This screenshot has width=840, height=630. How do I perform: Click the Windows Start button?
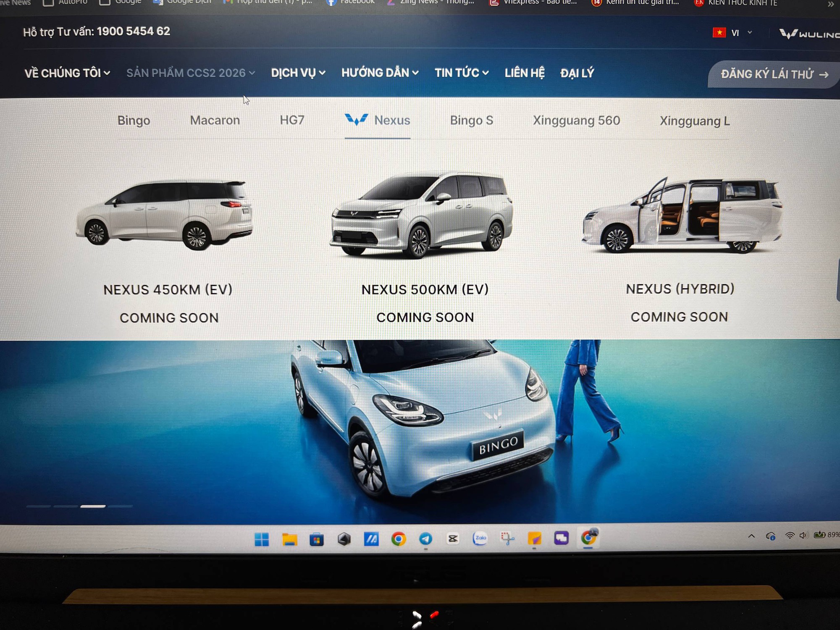(x=262, y=539)
